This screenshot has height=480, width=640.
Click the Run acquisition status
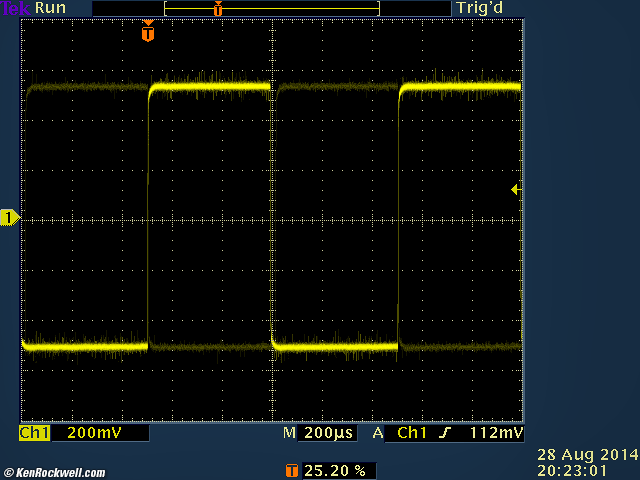pyautogui.click(x=50, y=8)
